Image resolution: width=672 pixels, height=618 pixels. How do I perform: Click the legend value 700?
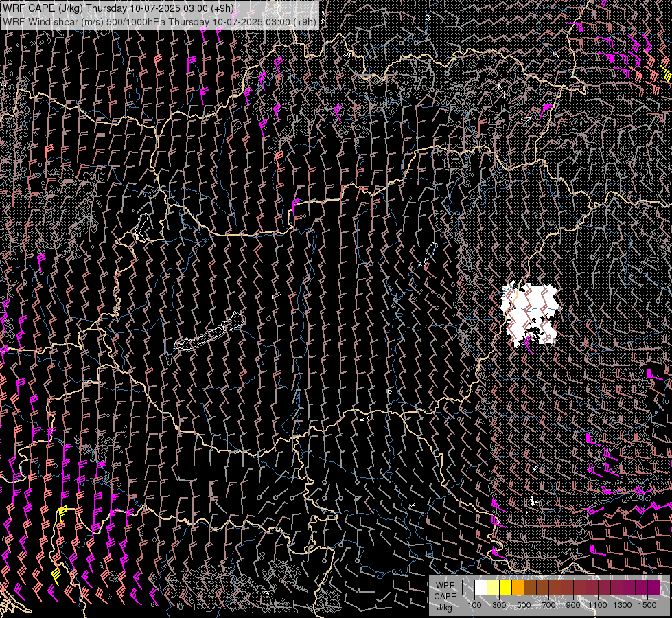(548, 605)
